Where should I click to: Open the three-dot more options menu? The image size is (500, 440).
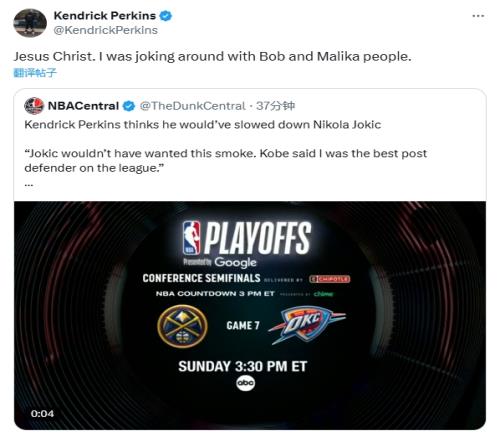(478, 16)
